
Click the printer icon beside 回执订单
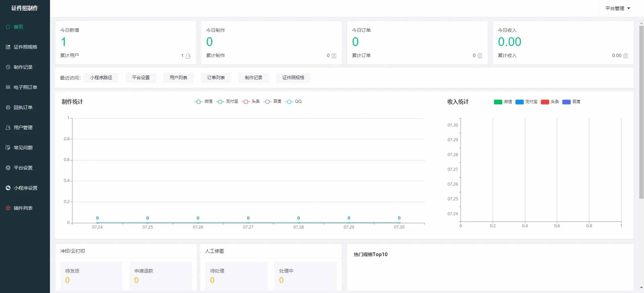coord(8,107)
